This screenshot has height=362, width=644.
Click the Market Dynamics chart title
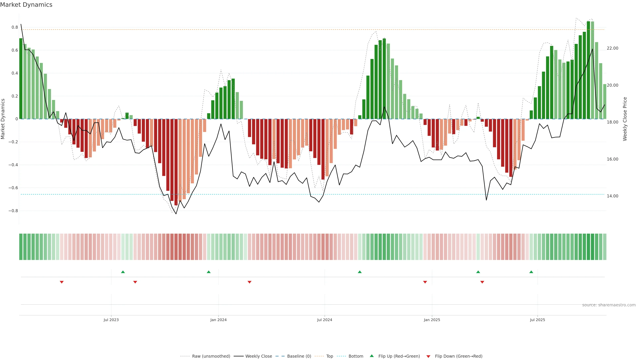26,5
